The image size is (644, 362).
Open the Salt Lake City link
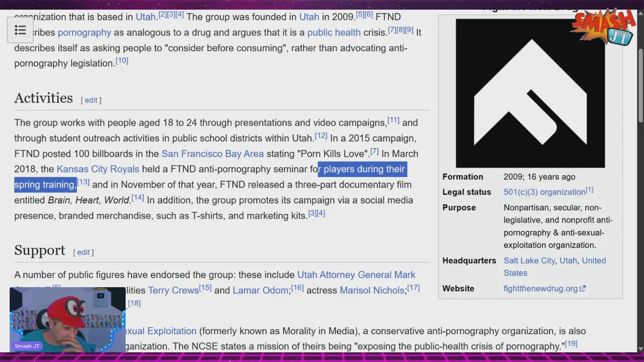tap(529, 260)
